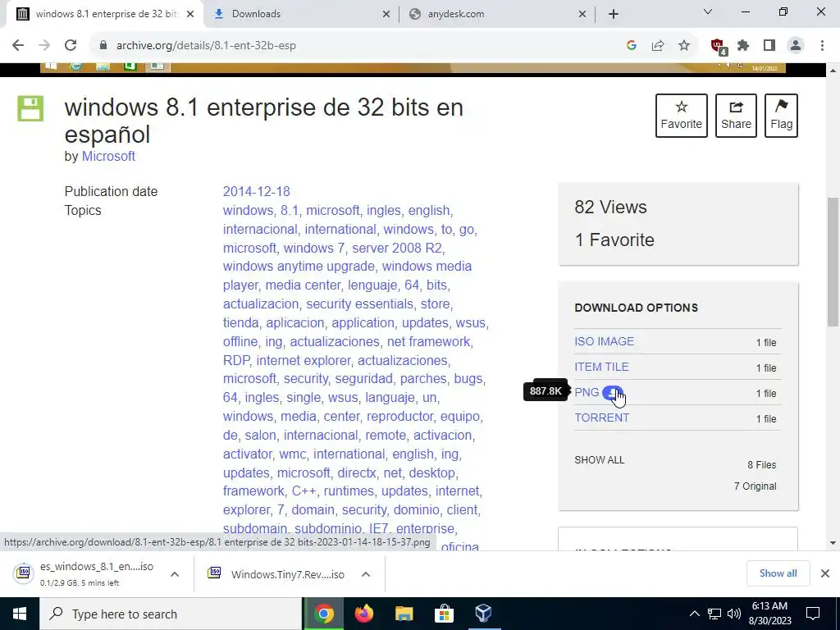The width and height of the screenshot is (840, 630).
Task: Open the Extensions puzzle piece menu
Action: click(743, 46)
